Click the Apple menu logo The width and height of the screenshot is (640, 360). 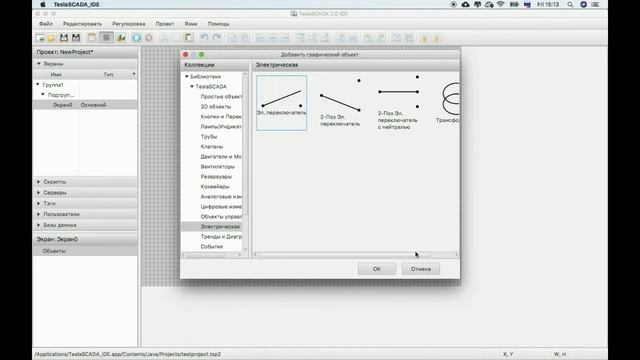tap(42, 4)
